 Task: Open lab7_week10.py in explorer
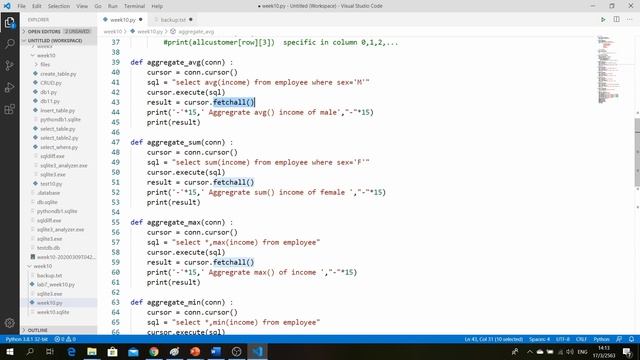tap(56, 284)
